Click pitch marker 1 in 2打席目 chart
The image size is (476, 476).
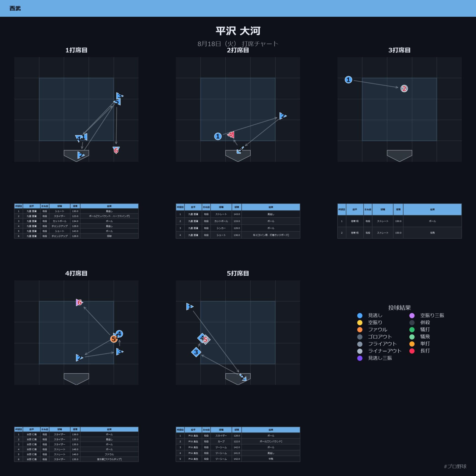[218, 136]
